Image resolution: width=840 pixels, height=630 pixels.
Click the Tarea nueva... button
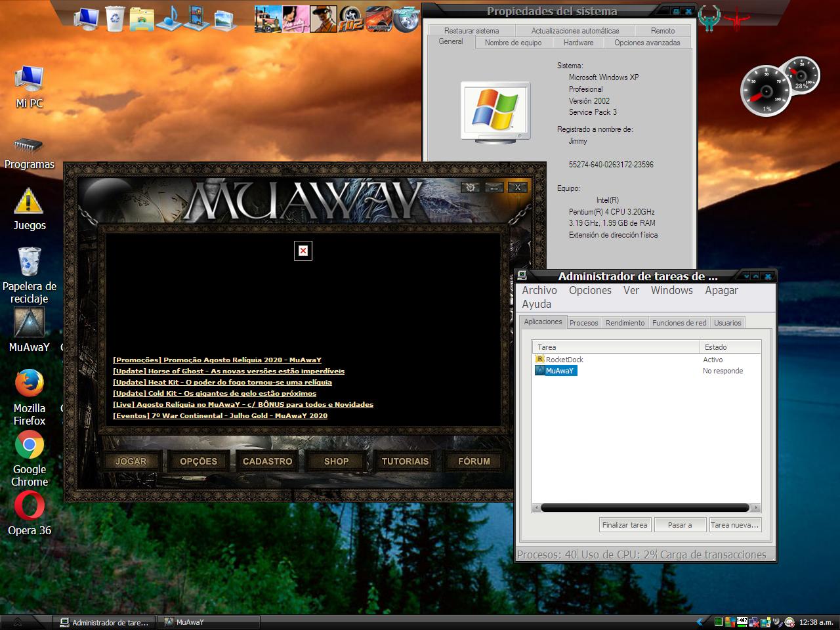(735, 525)
